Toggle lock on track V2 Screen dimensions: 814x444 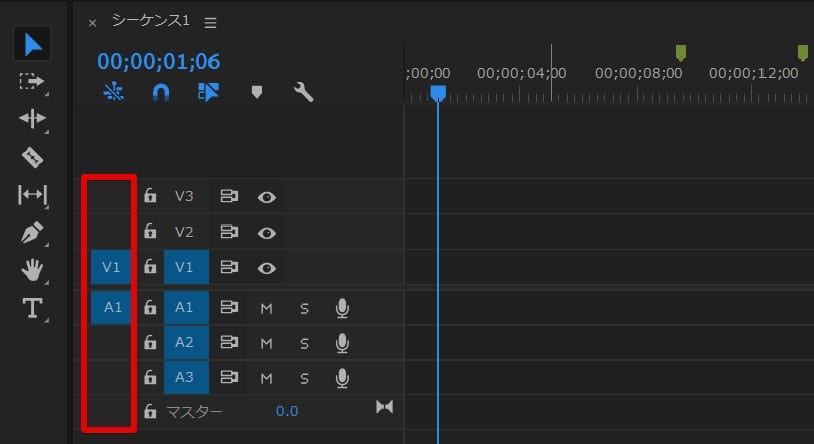click(150, 231)
